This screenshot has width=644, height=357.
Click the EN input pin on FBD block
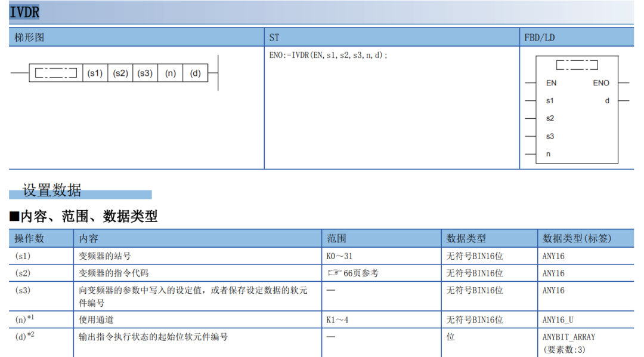[551, 83]
